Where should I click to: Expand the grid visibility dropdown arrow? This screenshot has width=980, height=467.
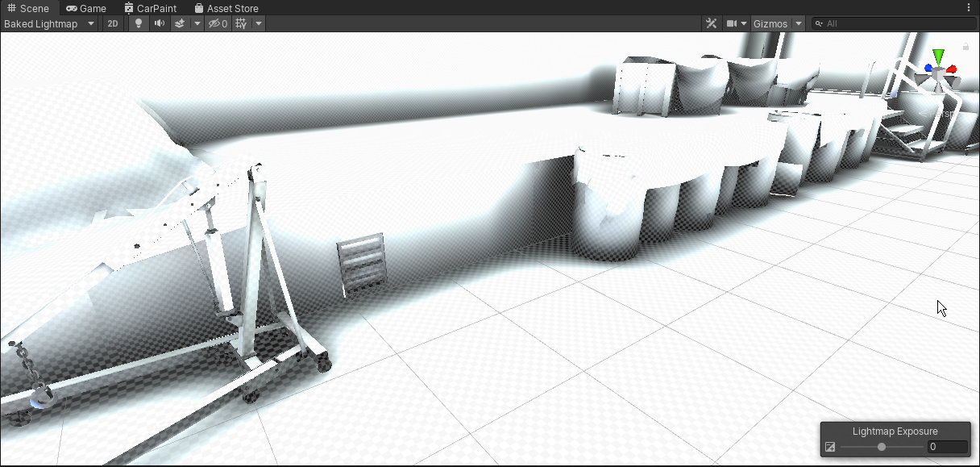coord(258,23)
